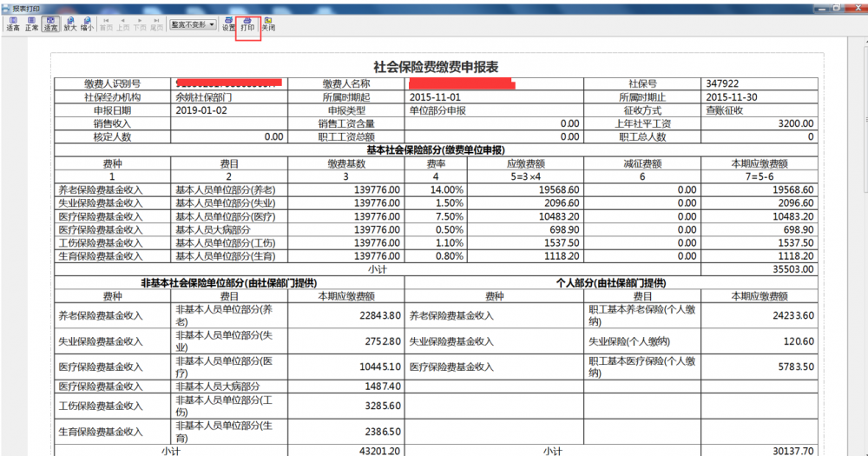Select the row item 非基本人员大病部分
Image resolution: width=868 pixels, height=456 pixels.
(x=218, y=387)
